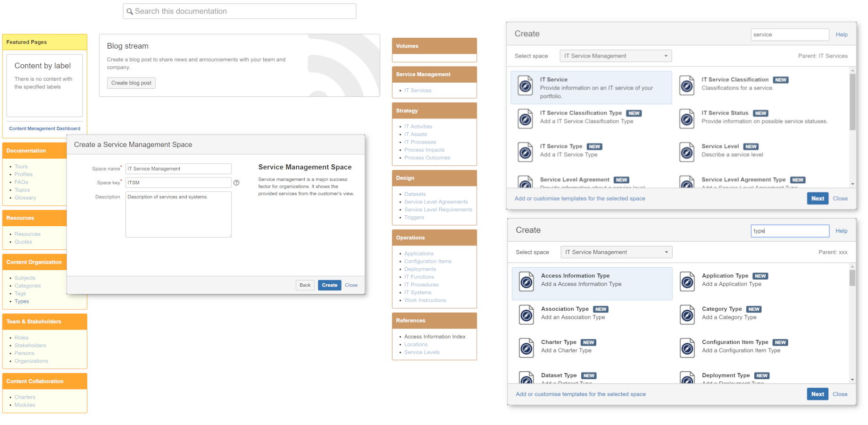The width and height of the screenshot is (868, 425).
Task: Select the Dataset Type template title
Action: [x=559, y=375]
